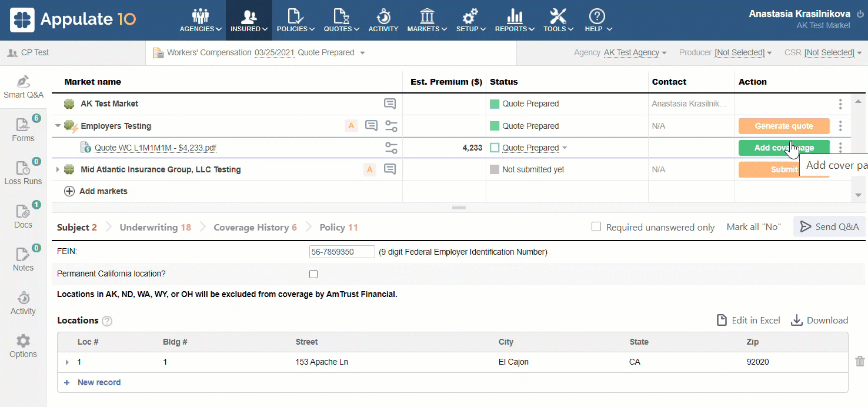Open settings sliders icon for Employers Testing
This screenshot has height=407, width=868.
point(391,126)
